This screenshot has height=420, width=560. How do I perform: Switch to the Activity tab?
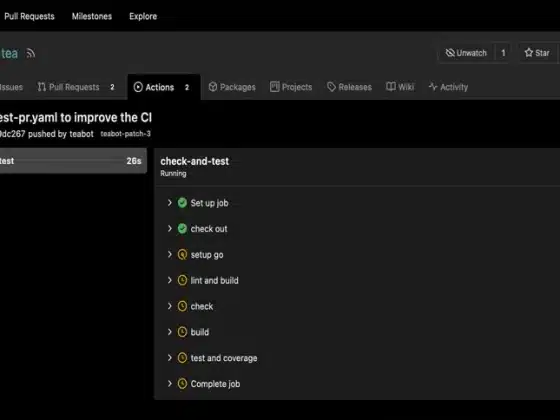click(x=448, y=87)
